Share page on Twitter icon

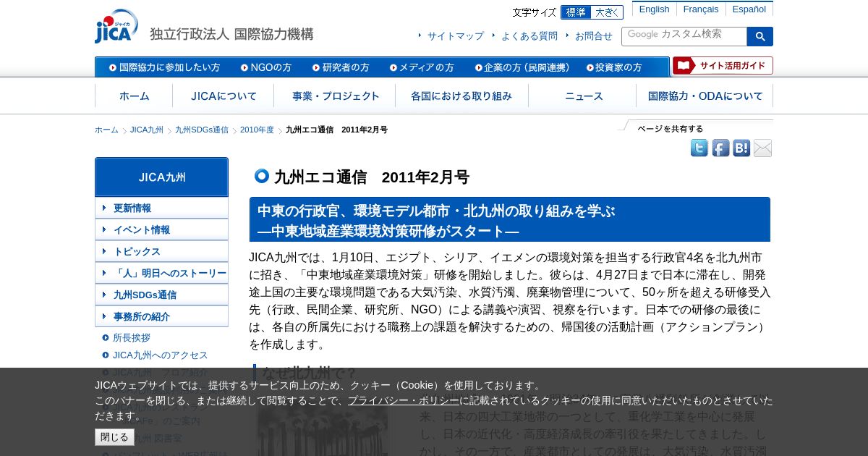click(x=699, y=148)
